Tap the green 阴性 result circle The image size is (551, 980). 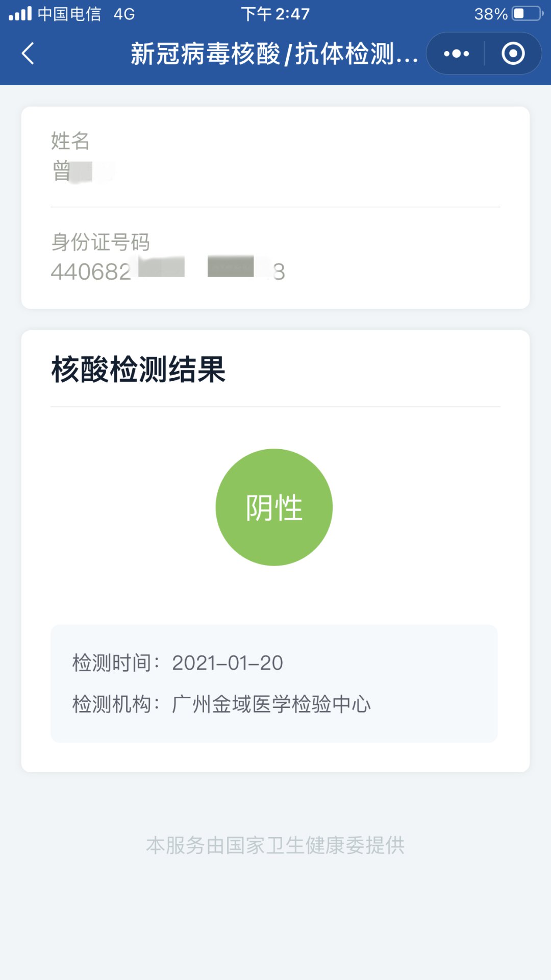coord(274,507)
